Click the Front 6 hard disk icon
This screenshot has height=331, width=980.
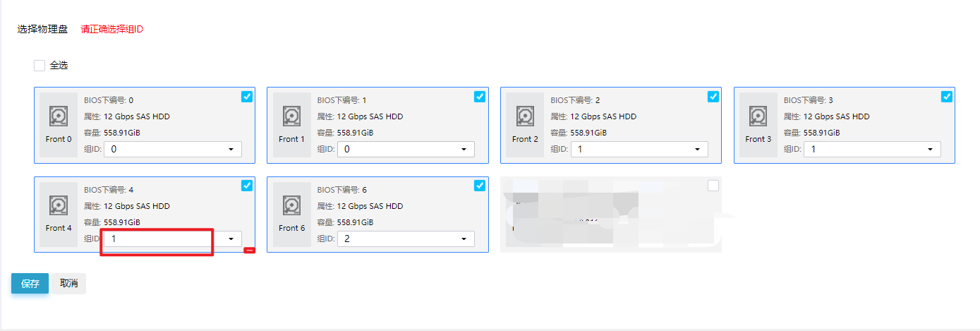(291, 206)
